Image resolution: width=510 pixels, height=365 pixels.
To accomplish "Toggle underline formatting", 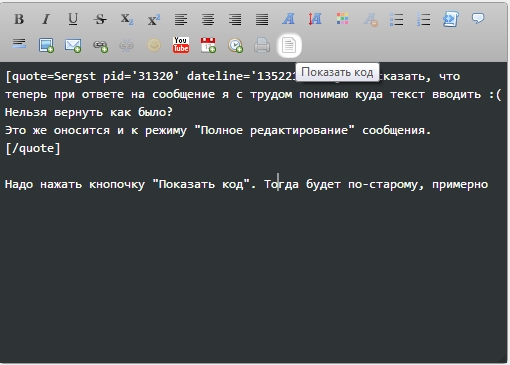I will coord(73,19).
